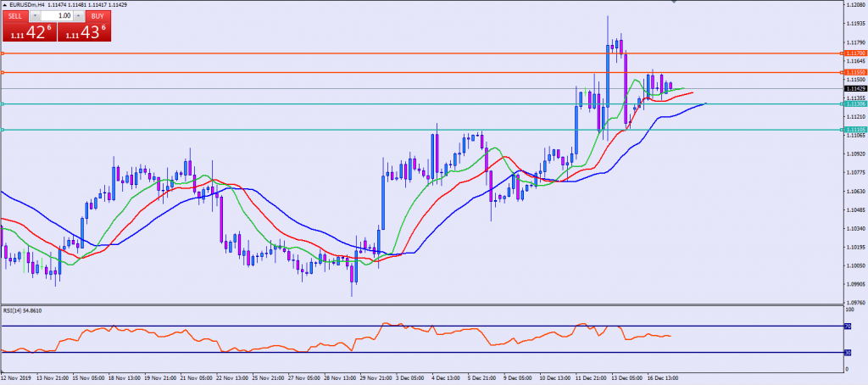
Task: Click the chart shift marker at top
Action: coord(674,3)
